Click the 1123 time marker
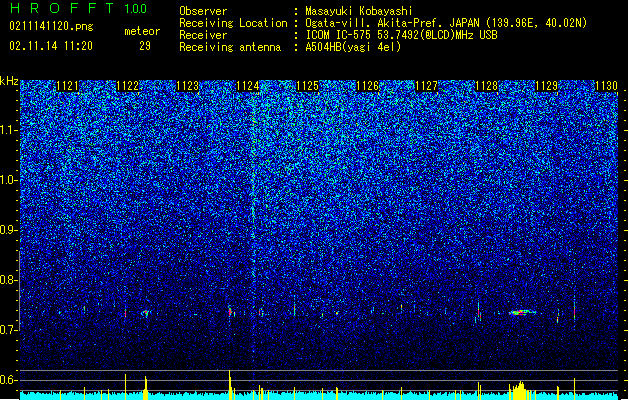 click(x=187, y=86)
